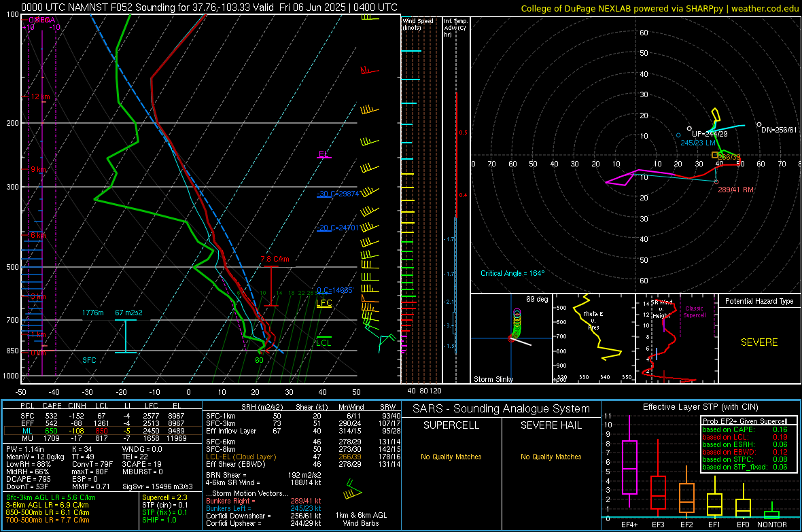Click the Critical Angle = 164° text
The width and height of the screenshot is (802, 532).
pyautogui.click(x=512, y=273)
